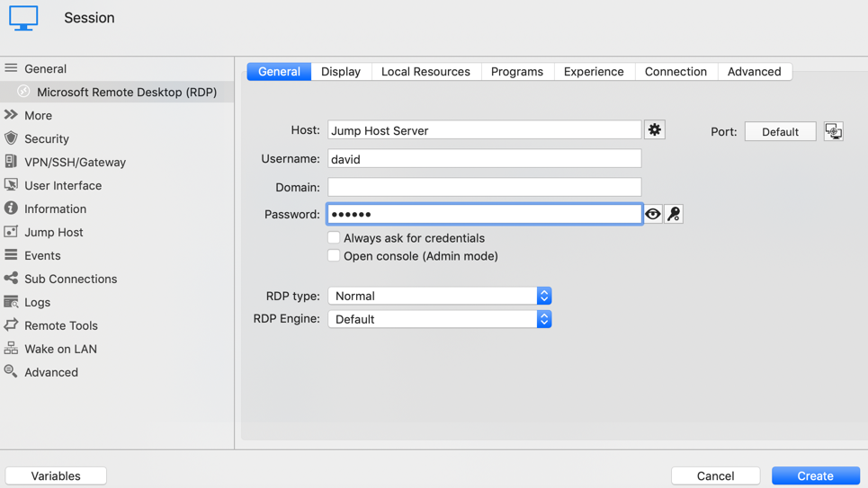Open the RDP type dropdown

coord(439,296)
